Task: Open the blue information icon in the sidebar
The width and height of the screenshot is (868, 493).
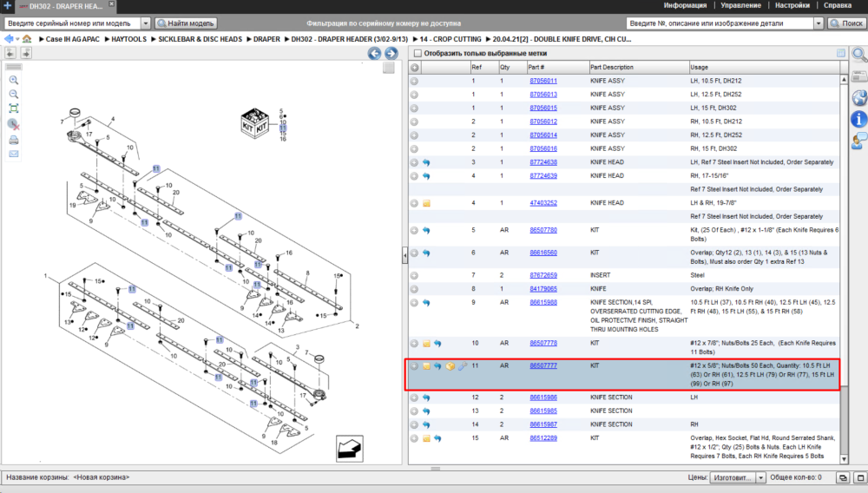Action: [858, 119]
